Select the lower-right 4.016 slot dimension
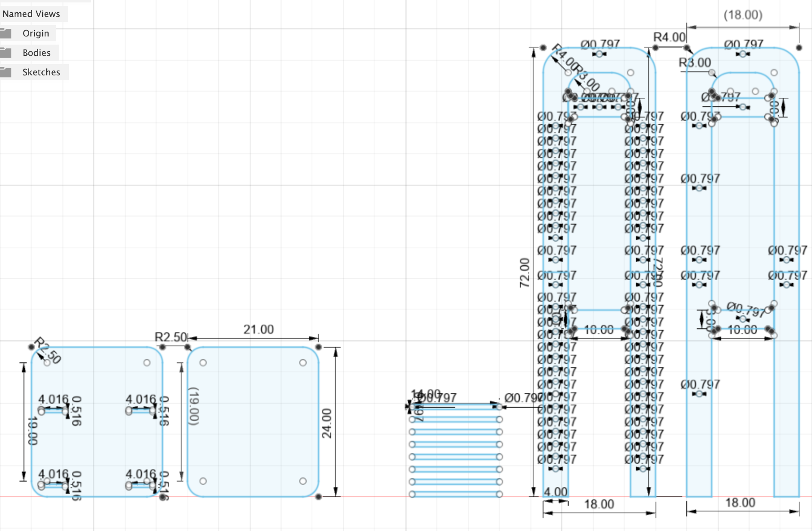This screenshot has width=812, height=531. click(x=140, y=474)
